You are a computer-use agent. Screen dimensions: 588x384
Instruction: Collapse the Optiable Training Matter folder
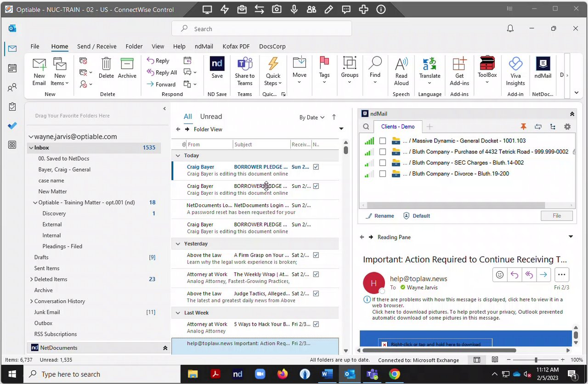point(35,203)
